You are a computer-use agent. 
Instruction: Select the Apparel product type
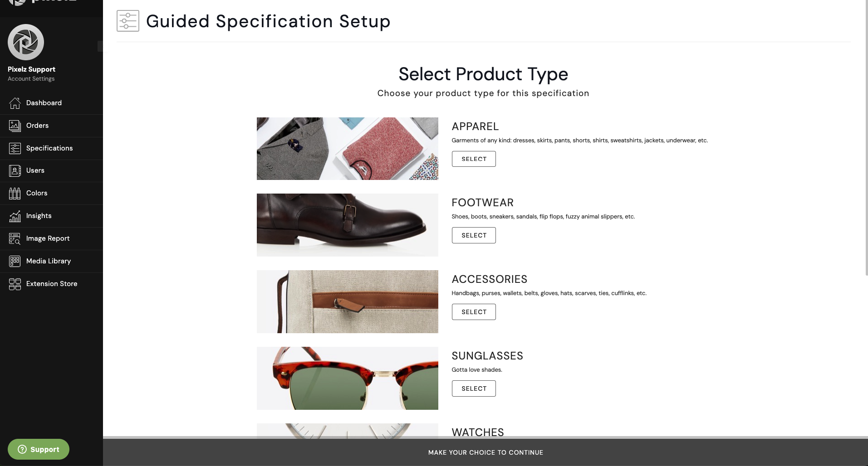(473, 159)
